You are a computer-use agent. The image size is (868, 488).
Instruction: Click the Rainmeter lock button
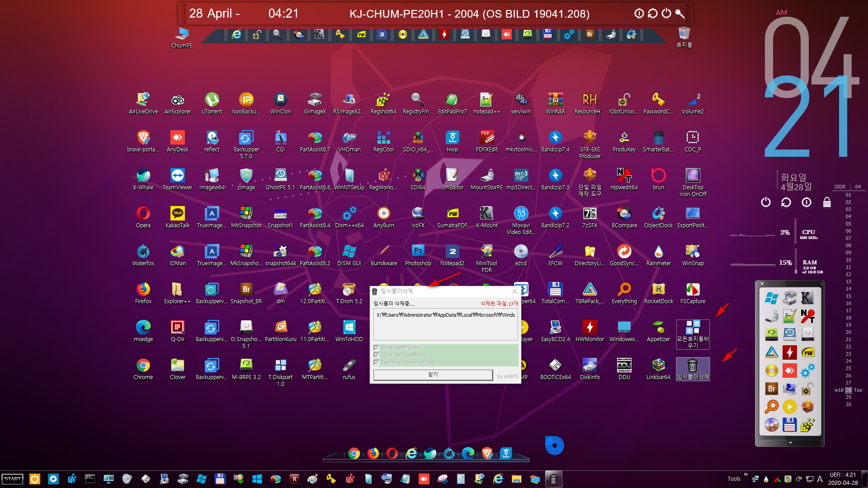pyautogui.click(x=827, y=202)
